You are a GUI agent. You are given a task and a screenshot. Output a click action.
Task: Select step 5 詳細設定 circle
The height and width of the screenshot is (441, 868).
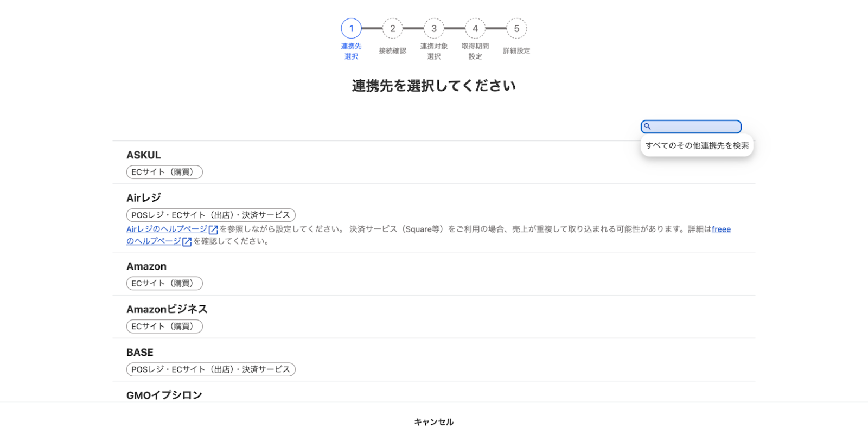tap(516, 28)
